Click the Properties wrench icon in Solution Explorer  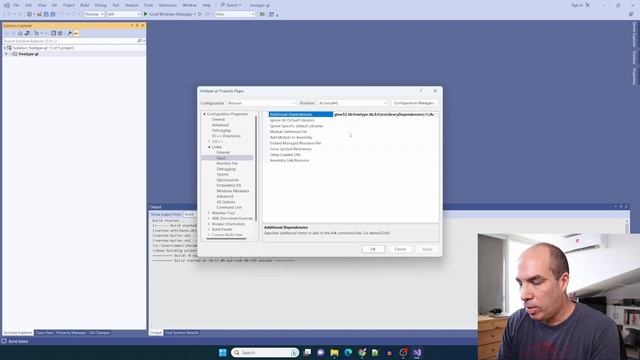pyautogui.click(x=69, y=33)
